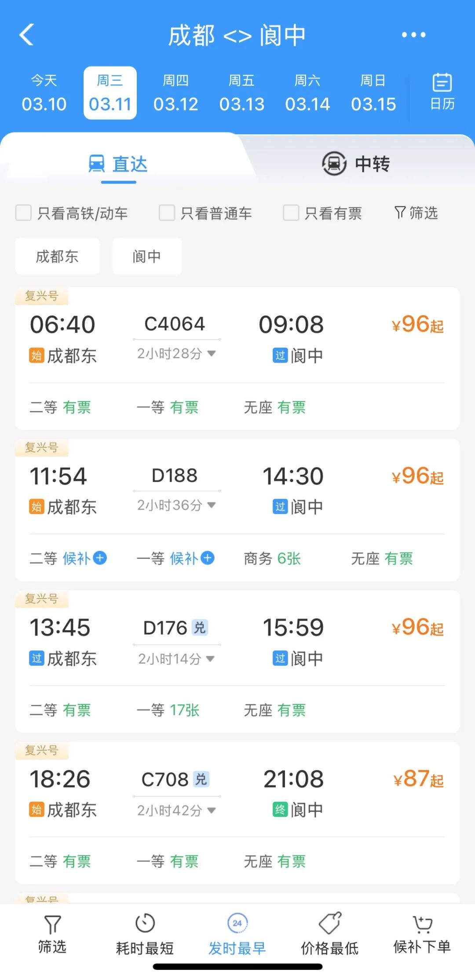Viewport: 475px width, 980px height.
Task: Switch to the transfer (中转) tab
Action: [x=356, y=164]
